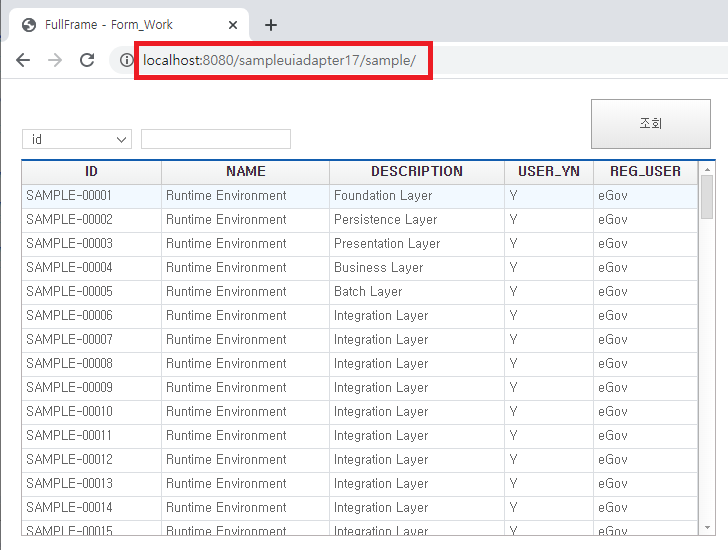Viewport: 728px width, 550px height.
Task: Open the id search-type dropdown
Action: [77, 139]
